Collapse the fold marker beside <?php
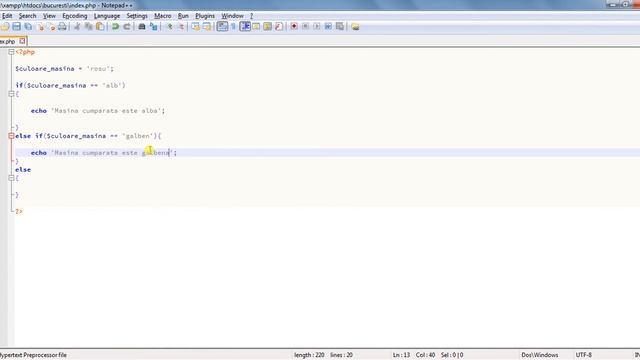This screenshot has width=640, height=360. click(11, 52)
